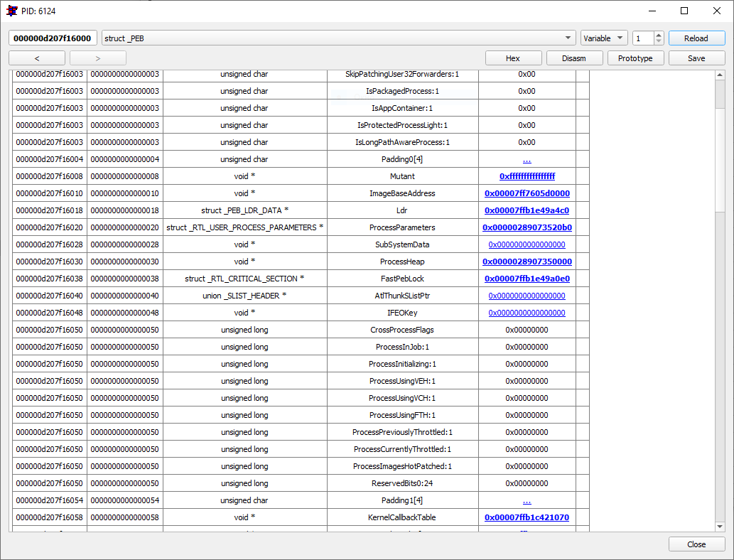
Task: Click the scrollbar down arrow
Action: coord(720,527)
